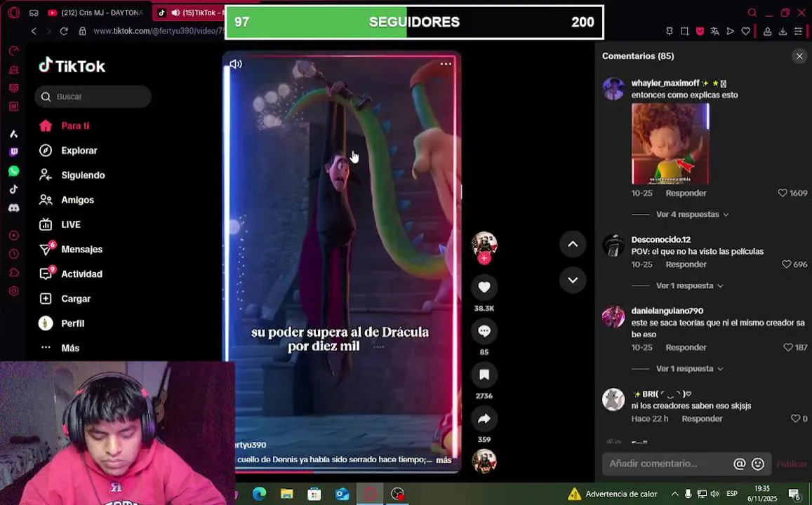Image resolution: width=812 pixels, height=505 pixels.
Task: Insert a mention with the @ icon
Action: 740,464
